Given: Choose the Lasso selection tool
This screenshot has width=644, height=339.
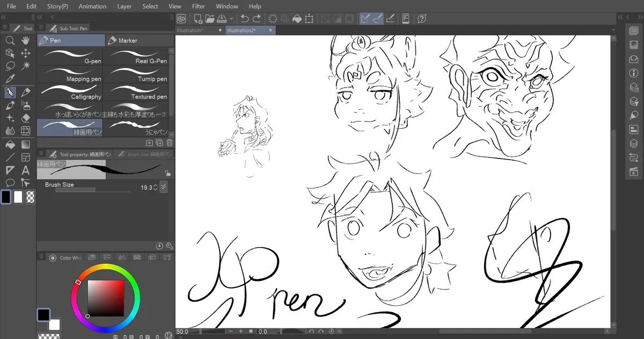Looking at the screenshot, I should pyautogui.click(x=10, y=66).
